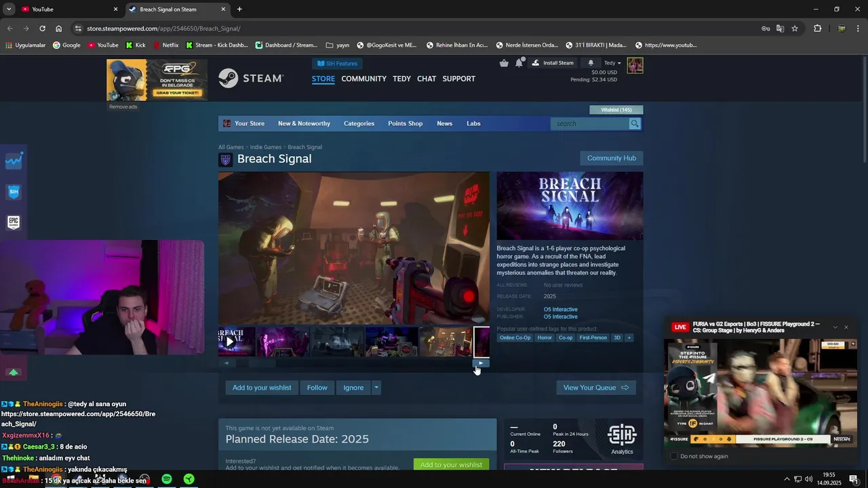Click the search magnifier icon
The image size is (868, 488).
point(634,123)
